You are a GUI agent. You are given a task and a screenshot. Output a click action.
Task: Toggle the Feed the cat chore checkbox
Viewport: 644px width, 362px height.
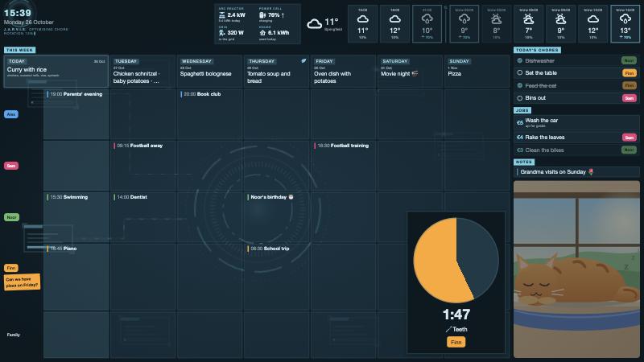click(x=519, y=85)
